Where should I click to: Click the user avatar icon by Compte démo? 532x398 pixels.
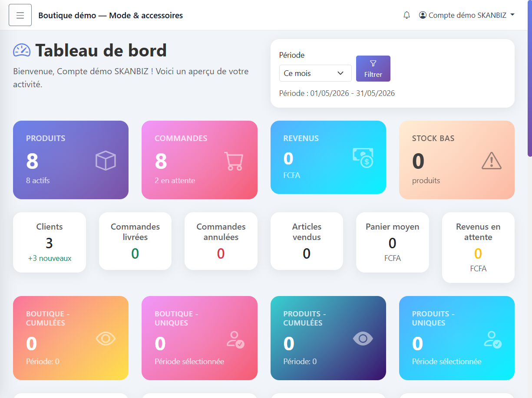[x=423, y=15]
